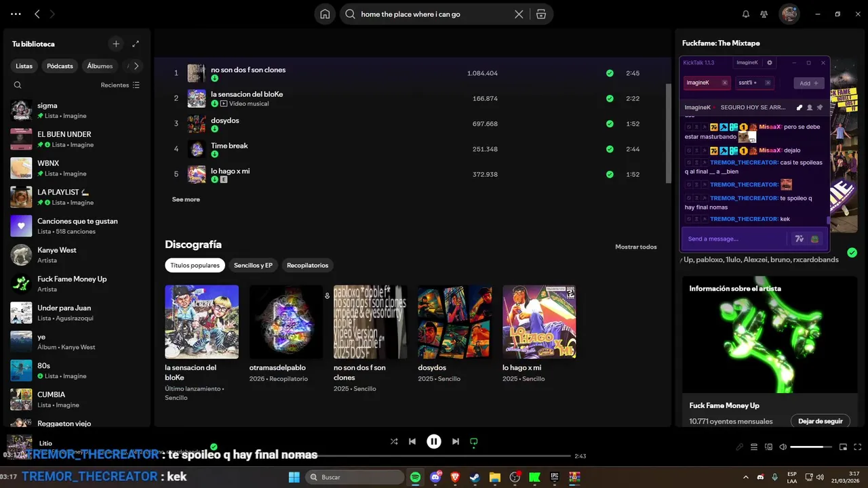Click the lyrics microphone icon in playback bar
This screenshot has width=868, height=488.
click(x=740, y=447)
